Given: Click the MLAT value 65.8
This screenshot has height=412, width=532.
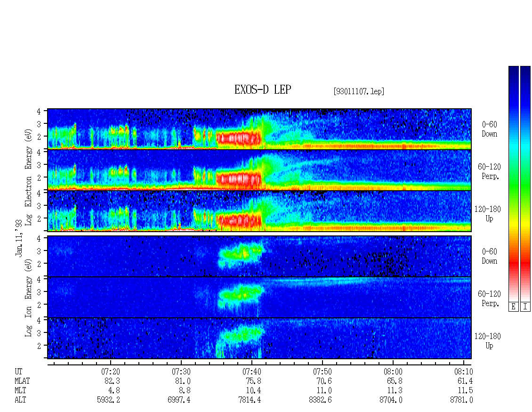Looking at the screenshot, I should point(395,381).
